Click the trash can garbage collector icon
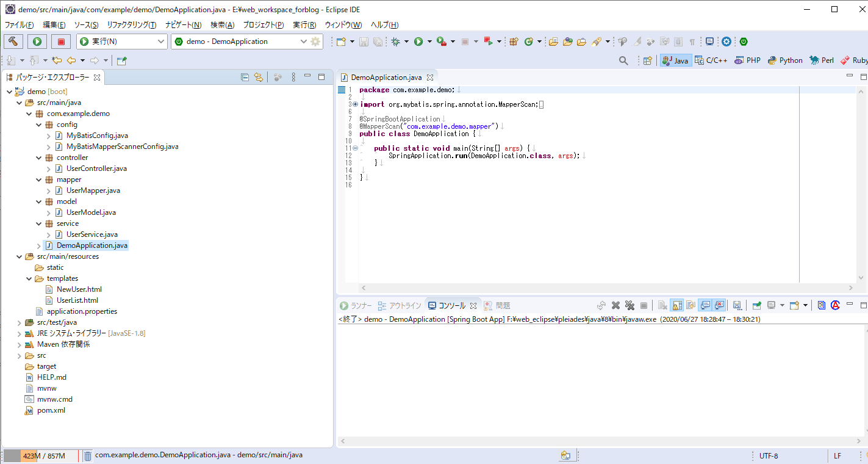 (88, 455)
